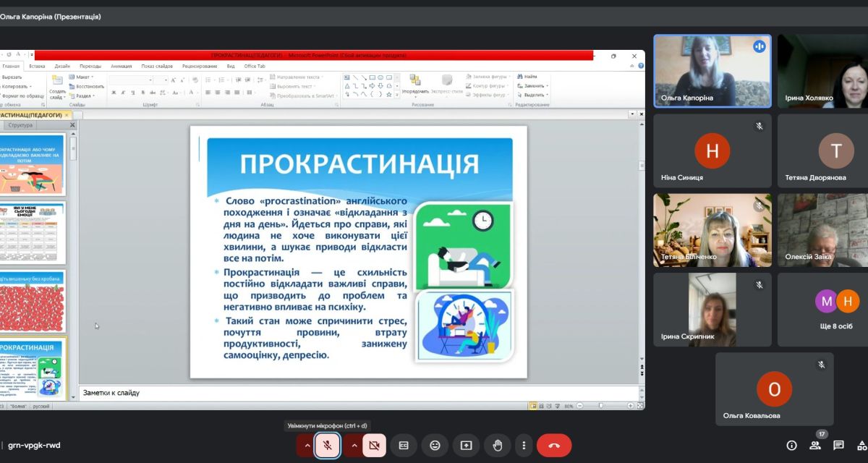Open the emoji reactions button
This screenshot has width=868, height=463.
click(435, 446)
